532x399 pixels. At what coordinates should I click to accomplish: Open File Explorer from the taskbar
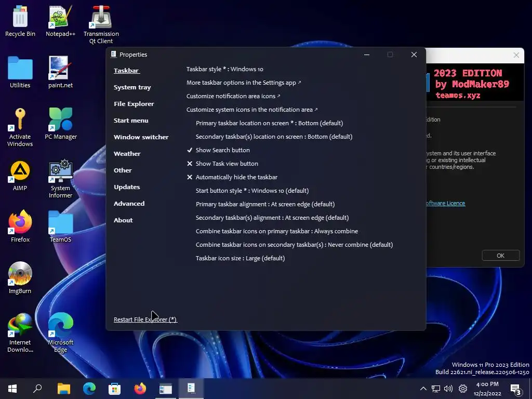pos(63,389)
